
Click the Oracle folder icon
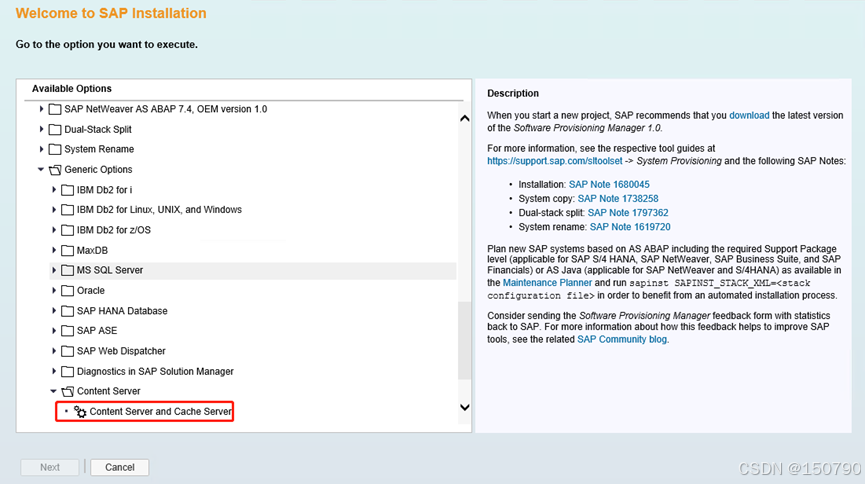click(x=67, y=291)
